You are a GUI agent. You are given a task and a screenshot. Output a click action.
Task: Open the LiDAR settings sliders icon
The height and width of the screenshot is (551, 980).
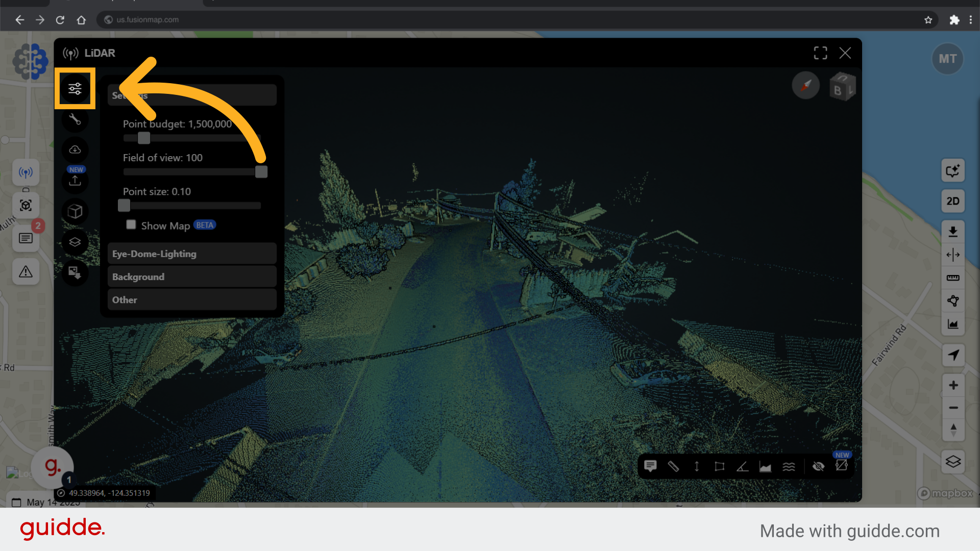click(75, 89)
